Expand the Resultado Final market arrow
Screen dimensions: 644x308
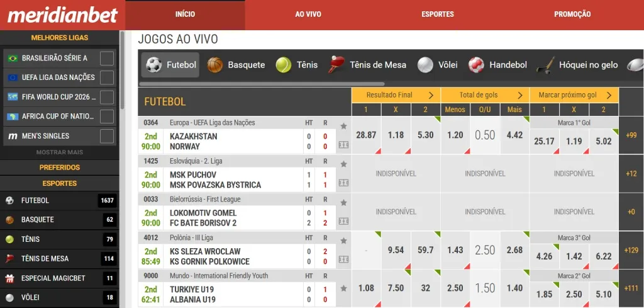tap(431, 95)
